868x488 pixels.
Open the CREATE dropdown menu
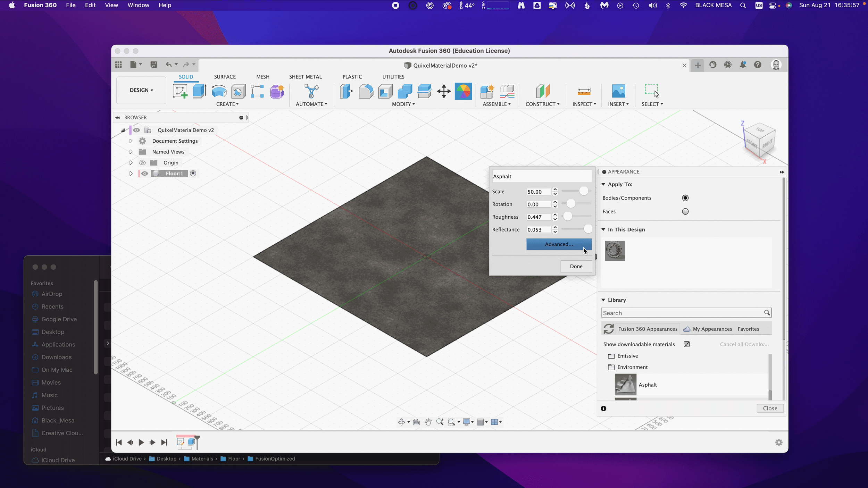pyautogui.click(x=227, y=104)
